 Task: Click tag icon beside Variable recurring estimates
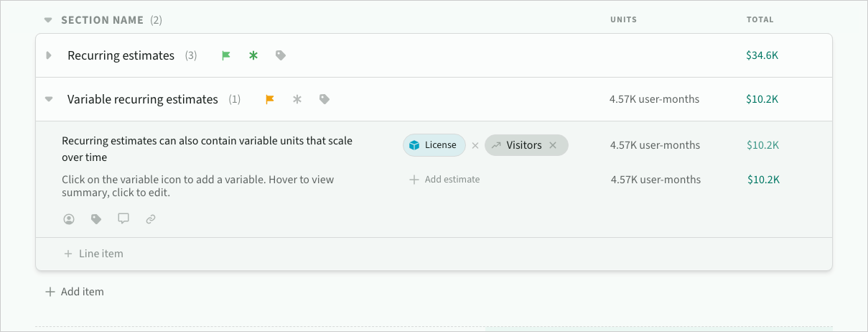325,99
